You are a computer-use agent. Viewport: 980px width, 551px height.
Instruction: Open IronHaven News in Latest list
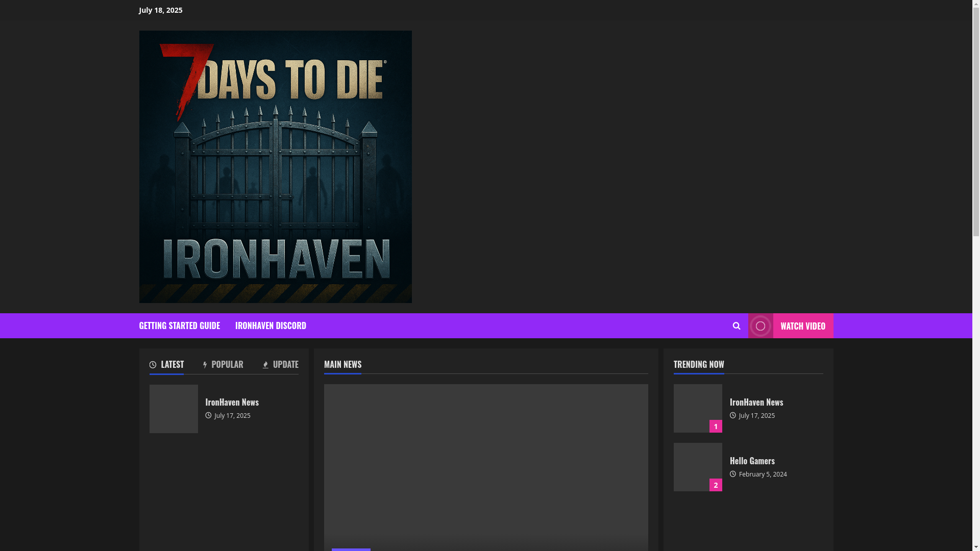tap(232, 402)
